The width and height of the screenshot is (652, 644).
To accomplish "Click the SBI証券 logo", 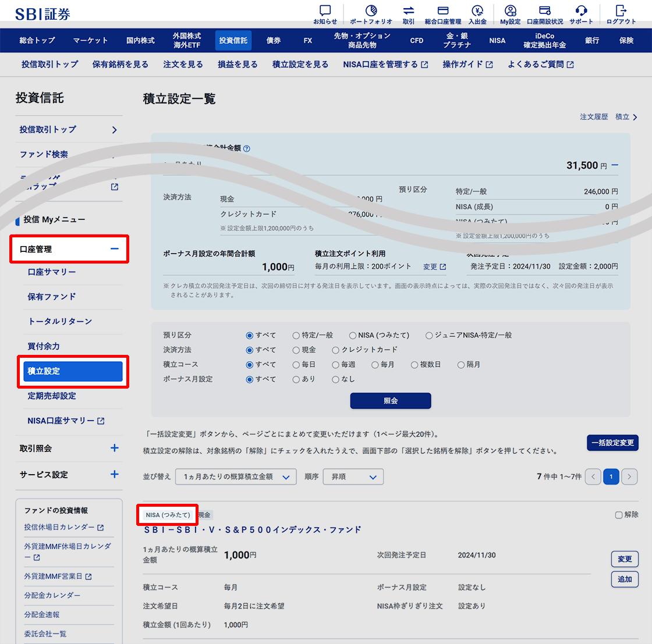I will pyautogui.click(x=42, y=14).
